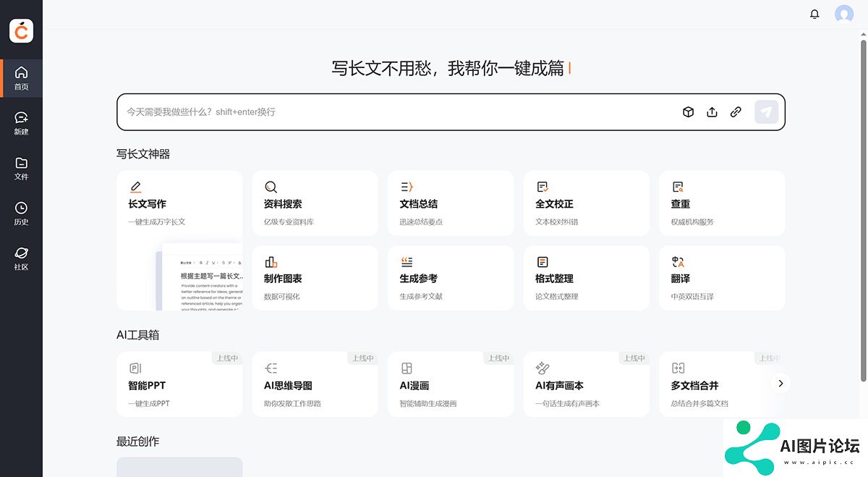The height and width of the screenshot is (477, 868).
Task: Click the cube icon in the prompt box
Action: [x=689, y=112]
